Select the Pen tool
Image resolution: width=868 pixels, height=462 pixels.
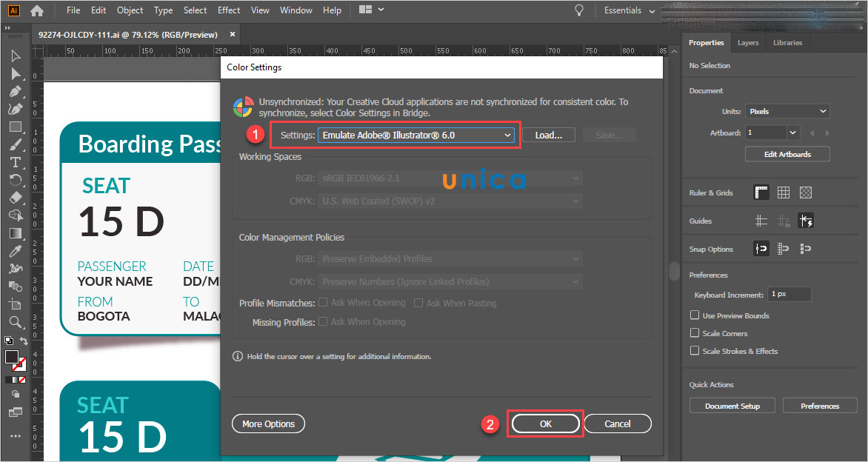coord(16,91)
